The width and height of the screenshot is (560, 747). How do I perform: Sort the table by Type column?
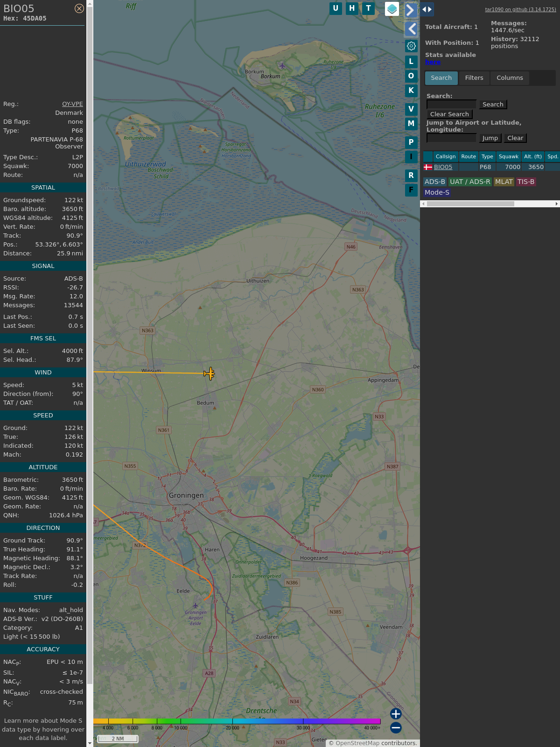tap(487, 156)
